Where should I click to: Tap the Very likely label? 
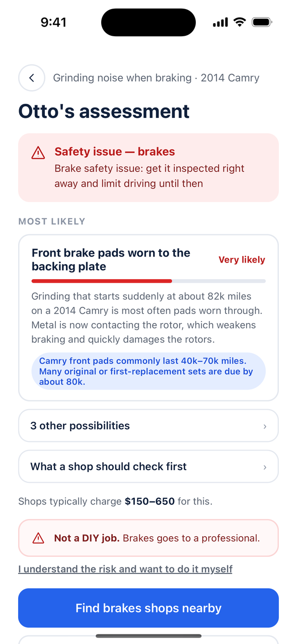(242, 260)
